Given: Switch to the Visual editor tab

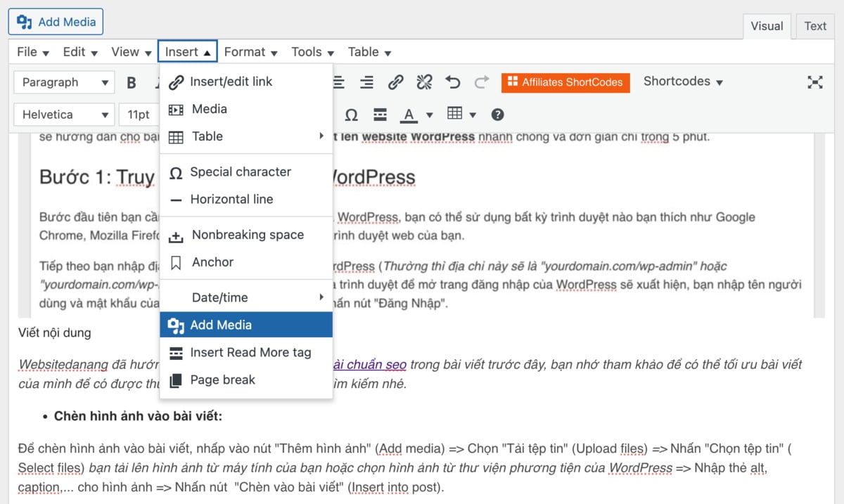Looking at the screenshot, I should click(x=767, y=26).
